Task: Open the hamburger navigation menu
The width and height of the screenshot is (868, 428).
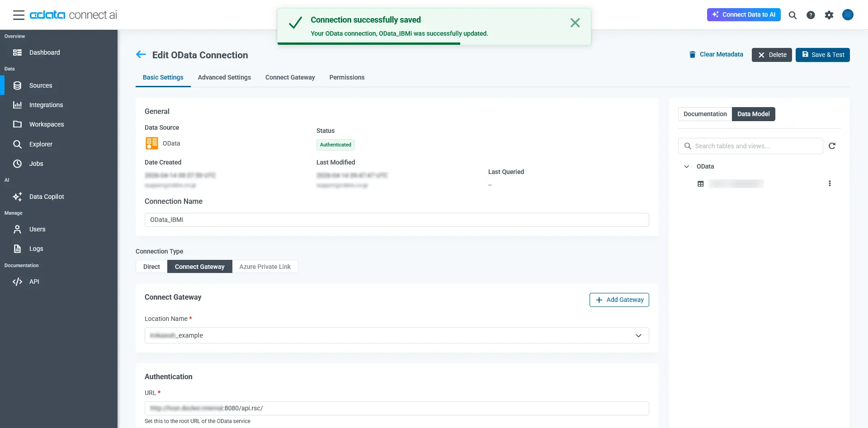Action: [19, 15]
